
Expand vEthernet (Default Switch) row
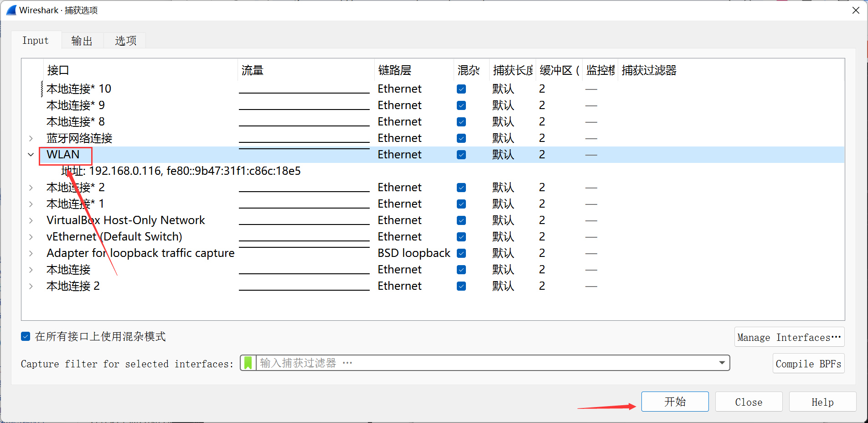coord(31,237)
